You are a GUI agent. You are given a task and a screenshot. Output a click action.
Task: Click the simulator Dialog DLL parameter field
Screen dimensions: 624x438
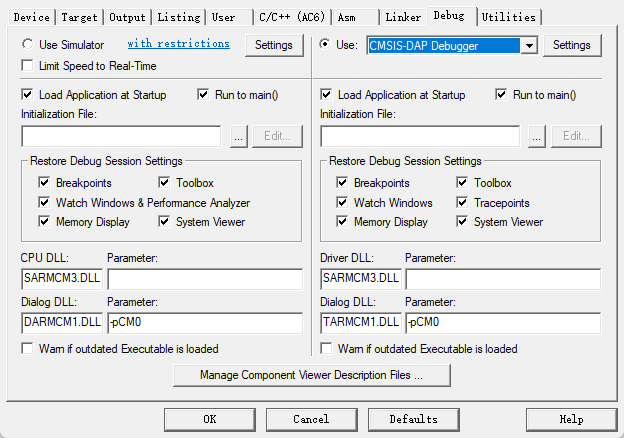pos(204,323)
